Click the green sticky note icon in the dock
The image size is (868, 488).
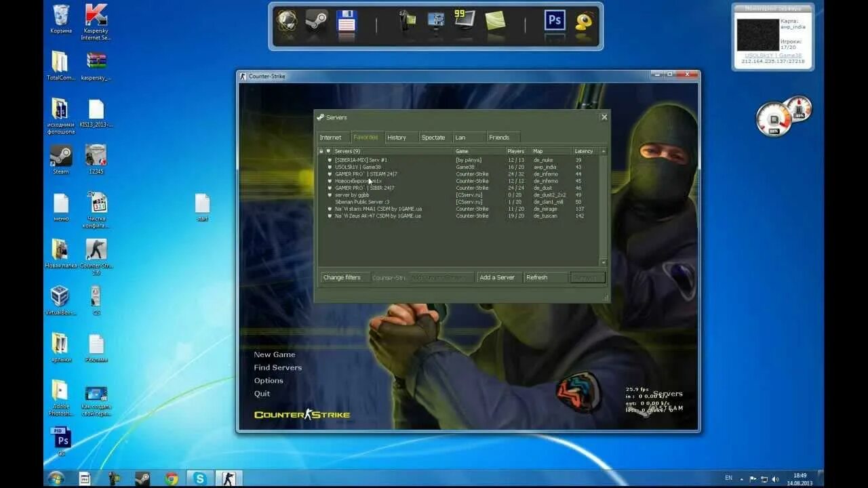(x=495, y=20)
